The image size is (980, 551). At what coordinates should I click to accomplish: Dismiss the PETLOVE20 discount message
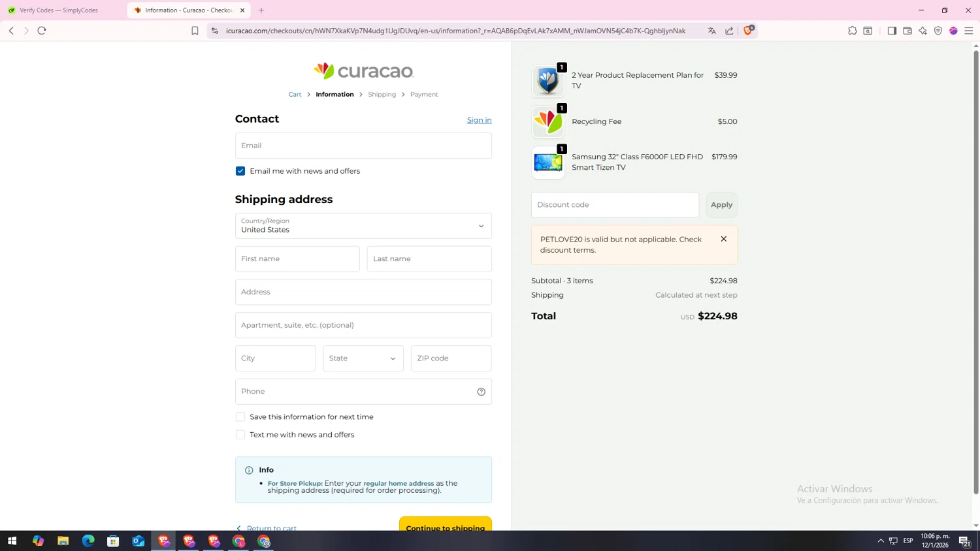click(x=724, y=239)
